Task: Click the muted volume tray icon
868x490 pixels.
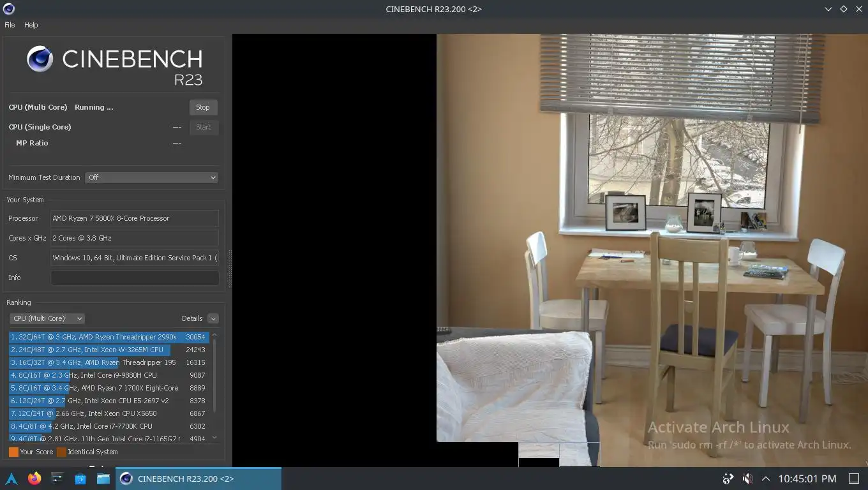Action: [747, 479]
